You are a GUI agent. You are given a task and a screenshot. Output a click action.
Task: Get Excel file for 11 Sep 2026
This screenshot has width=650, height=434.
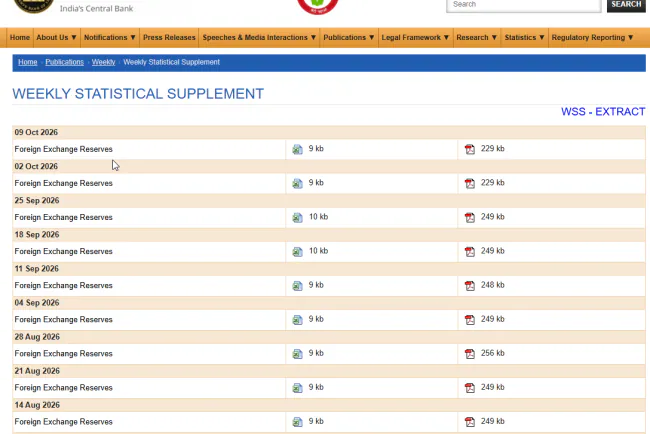pyautogui.click(x=297, y=286)
